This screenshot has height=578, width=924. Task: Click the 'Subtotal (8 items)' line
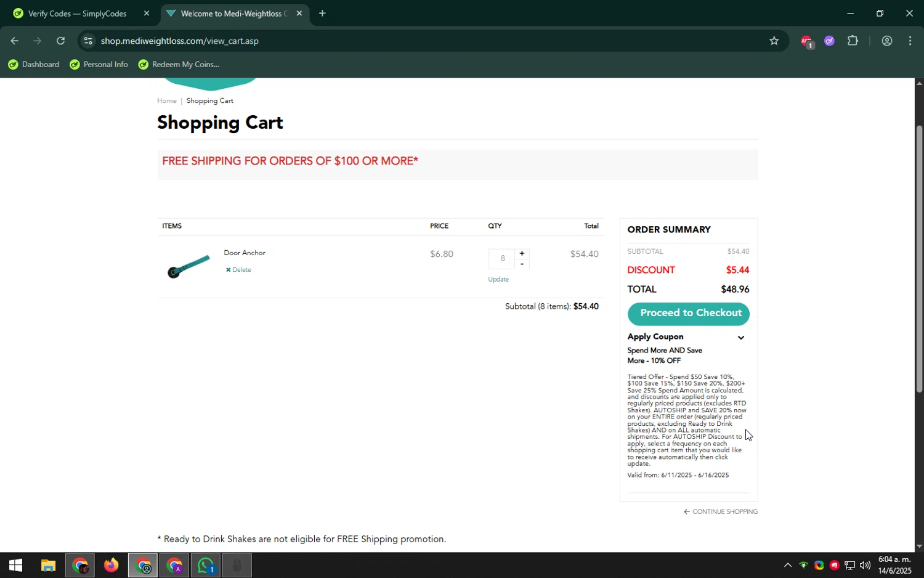[x=551, y=306]
